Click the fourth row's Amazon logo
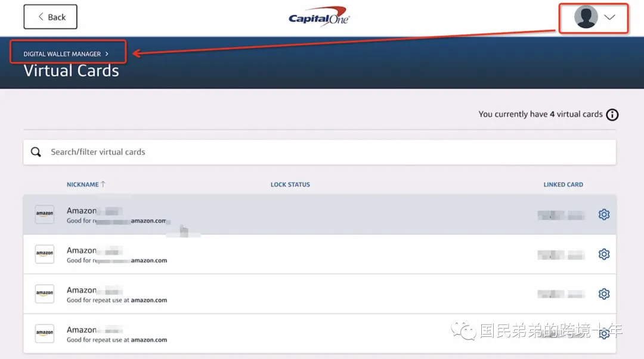This screenshot has width=644, height=359. point(45,333)
